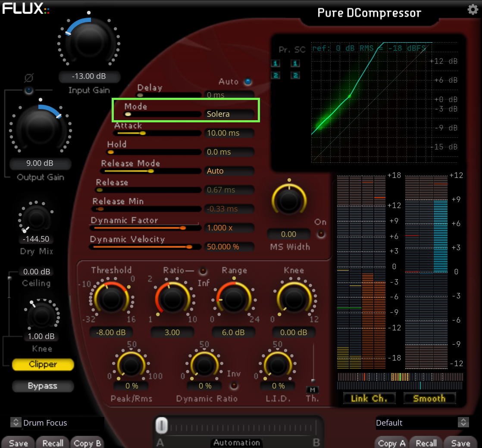This screenshot has height=448, width=482.
Task: Click the Dynamic Velocity 50.000 % value
Action: coord(229,246)
